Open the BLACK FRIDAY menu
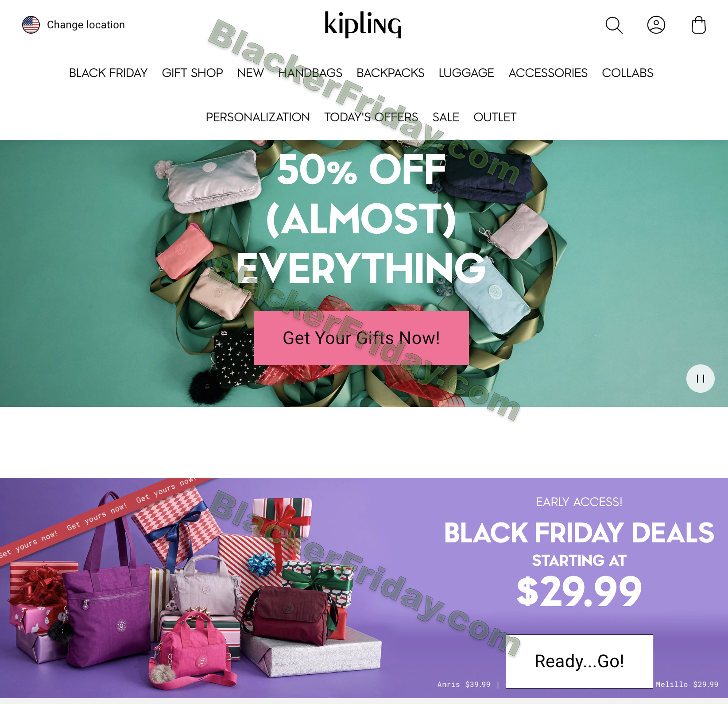This screenshot has height=704, width=728. (108, 73)
